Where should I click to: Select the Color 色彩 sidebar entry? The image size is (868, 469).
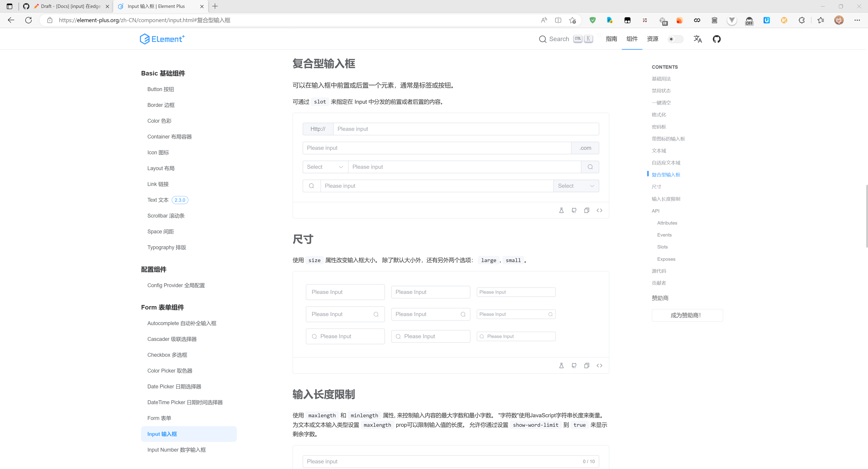click(x=159, y=121)
